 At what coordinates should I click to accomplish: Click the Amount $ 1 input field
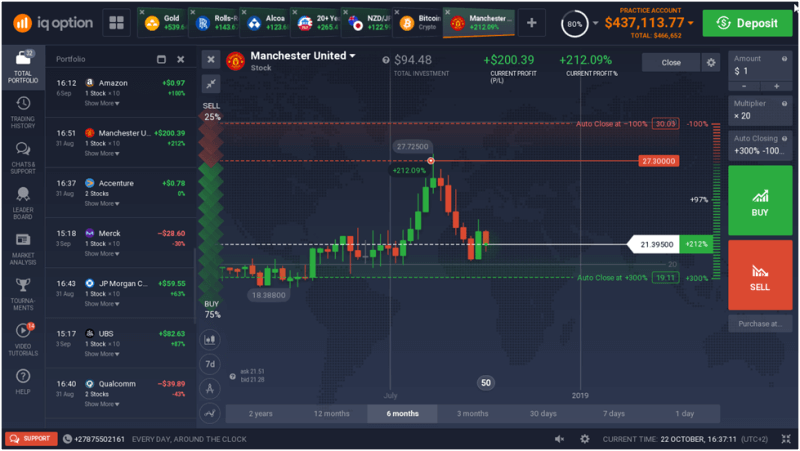click(760, 66)
